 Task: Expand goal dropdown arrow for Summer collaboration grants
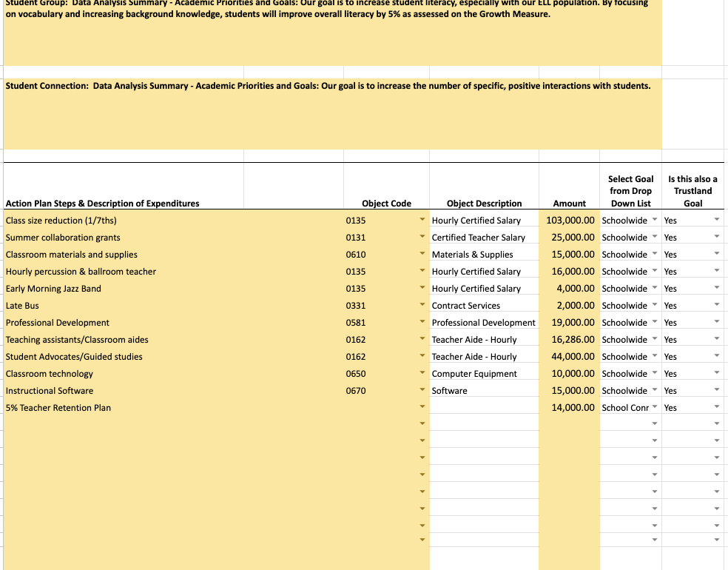click(x=655, y=236)
